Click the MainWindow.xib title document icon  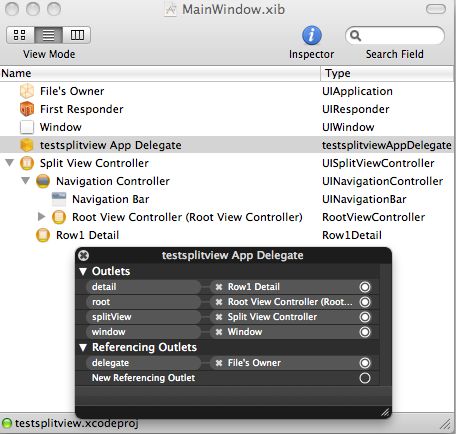171,10
